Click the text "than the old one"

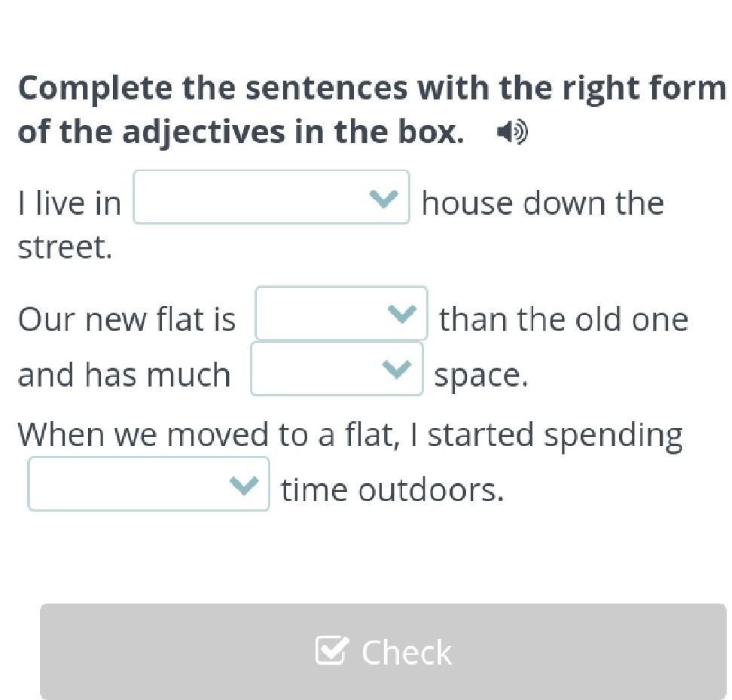click(563, 319)
